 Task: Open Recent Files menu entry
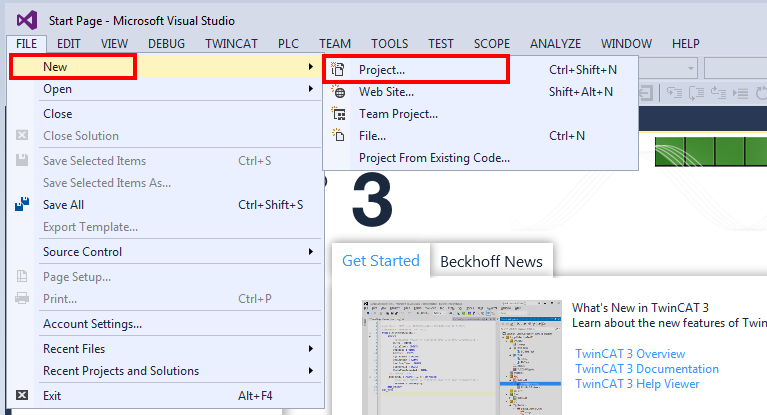(x=165, y=348)
